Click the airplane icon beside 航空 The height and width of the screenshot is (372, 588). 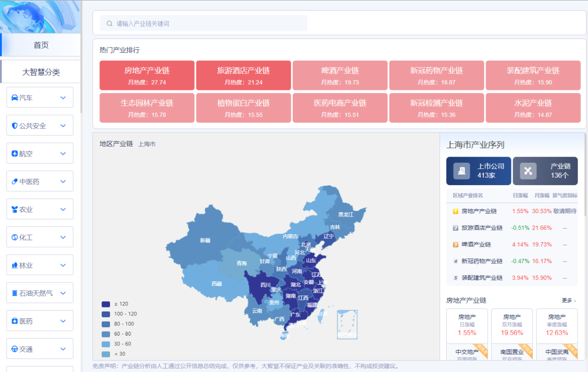click(14, 154)
